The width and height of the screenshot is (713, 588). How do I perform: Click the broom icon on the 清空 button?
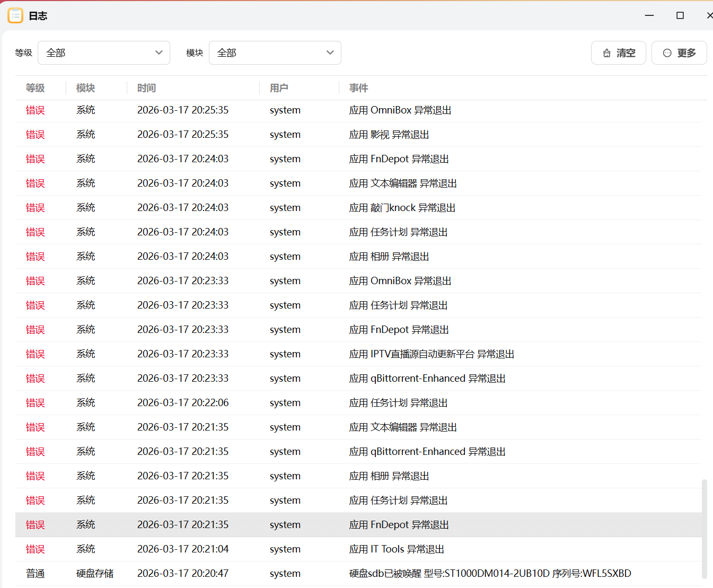click(606, 52)
